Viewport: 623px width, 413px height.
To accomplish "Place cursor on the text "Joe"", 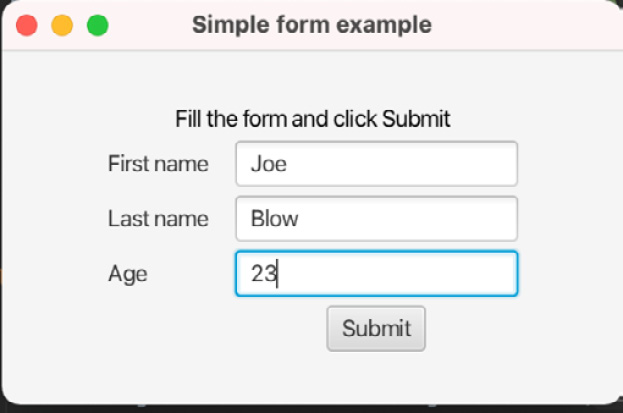I will [x=269, y=164].
